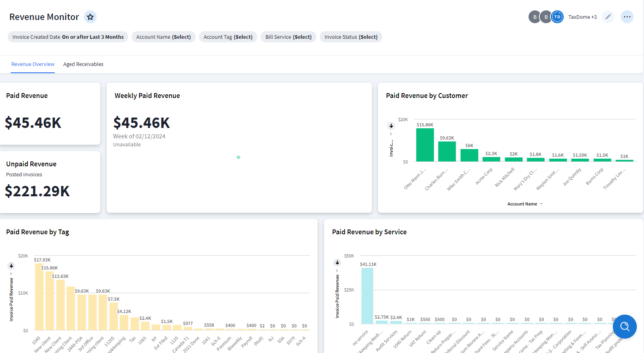Open the Account Name filter selector
The width and height of the screenshot is (644, 353).
[163, 37]
